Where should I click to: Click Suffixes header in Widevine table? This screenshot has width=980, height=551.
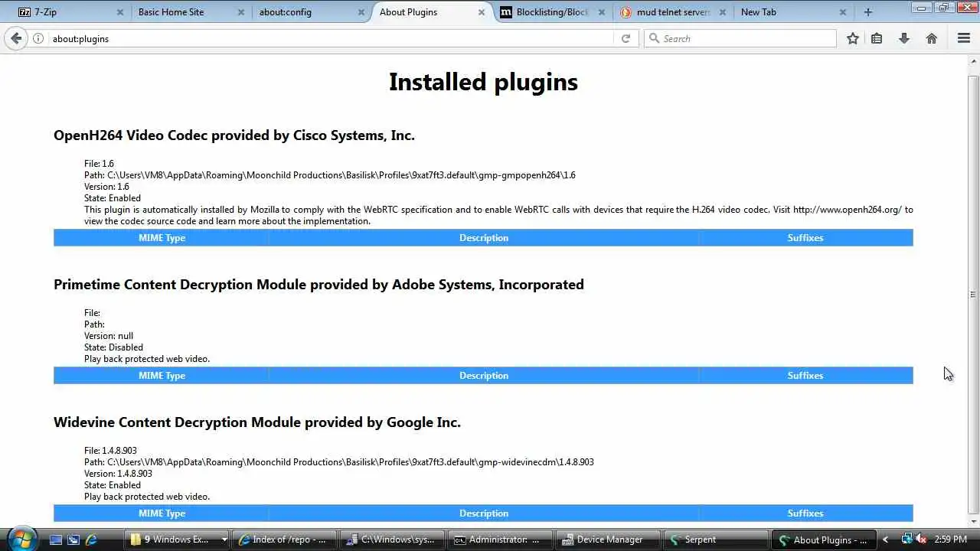(805, 514)
